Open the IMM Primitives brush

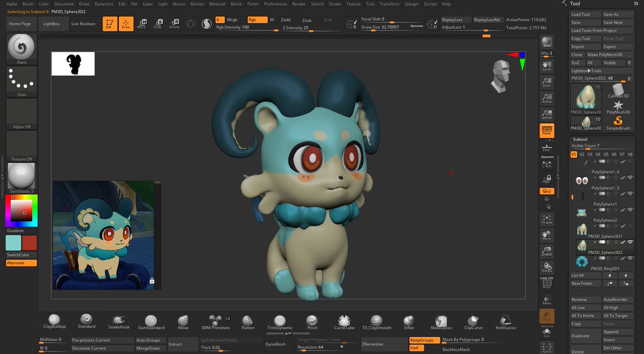(215, 322)
